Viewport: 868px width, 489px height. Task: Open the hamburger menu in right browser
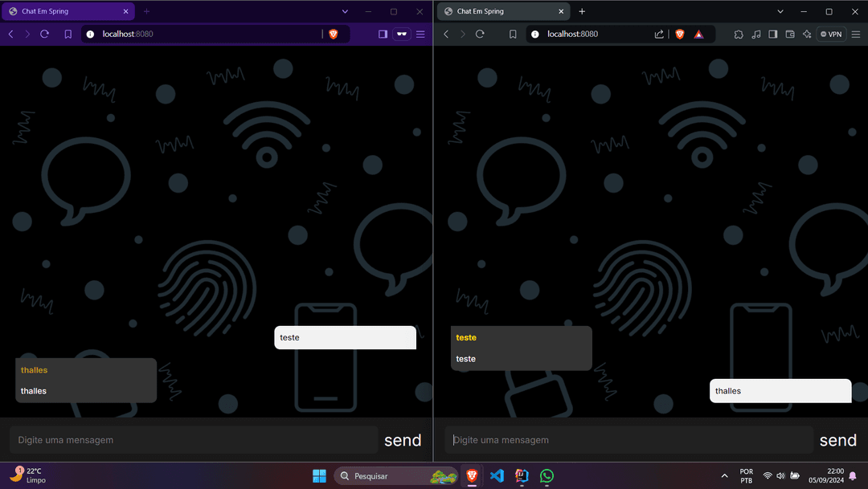point(856,35)
